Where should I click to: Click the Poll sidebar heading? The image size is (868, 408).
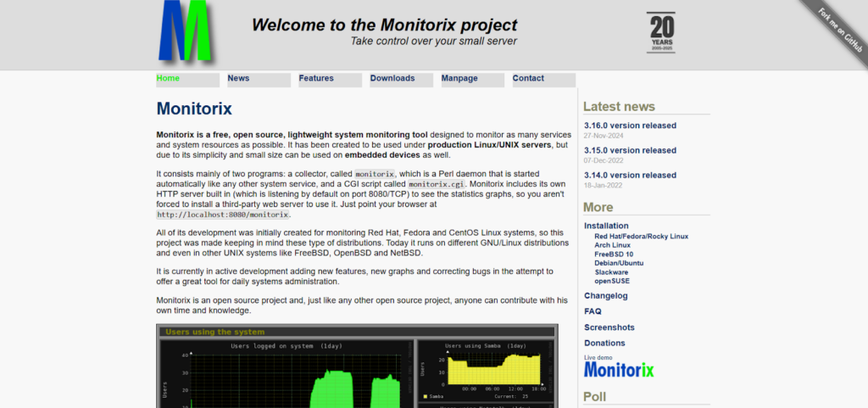click(x=594, y=397)
